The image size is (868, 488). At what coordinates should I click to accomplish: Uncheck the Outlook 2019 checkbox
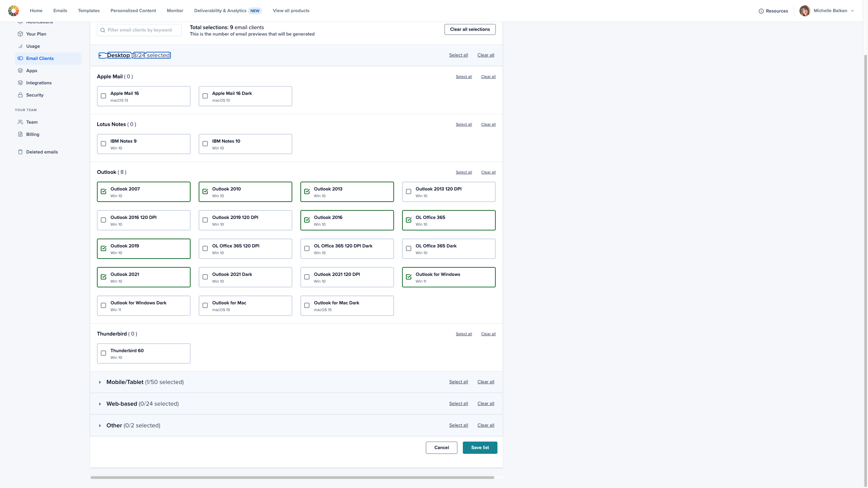click(x=103, y=249)
